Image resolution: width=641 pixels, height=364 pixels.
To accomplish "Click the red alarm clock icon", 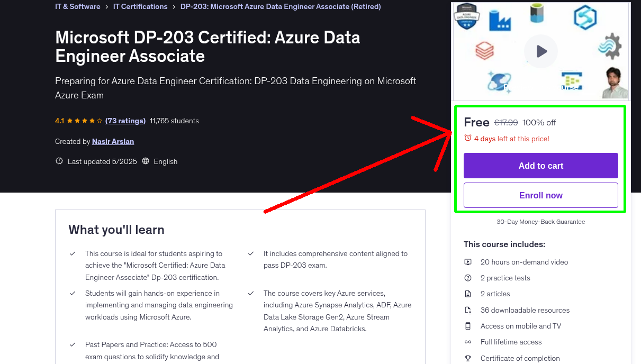I will click(467, 138).
